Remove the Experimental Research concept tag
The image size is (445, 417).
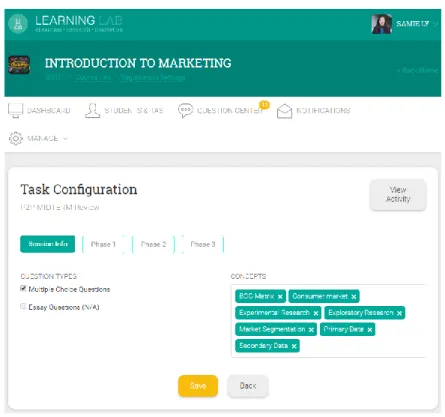point(316,313)
